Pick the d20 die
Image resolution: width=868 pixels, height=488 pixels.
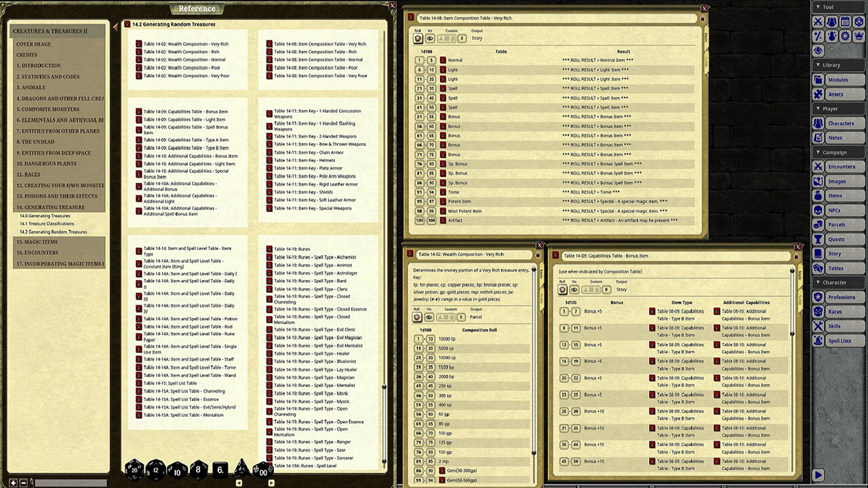pyautogui.click(x=134, y=468)
